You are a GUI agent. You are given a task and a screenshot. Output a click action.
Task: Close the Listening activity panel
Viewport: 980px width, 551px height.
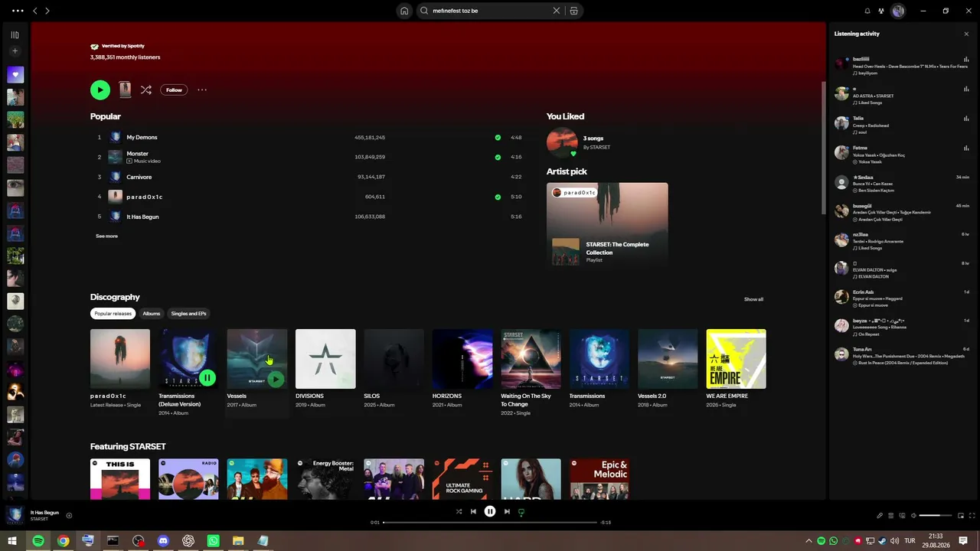[x=966, y=34]
